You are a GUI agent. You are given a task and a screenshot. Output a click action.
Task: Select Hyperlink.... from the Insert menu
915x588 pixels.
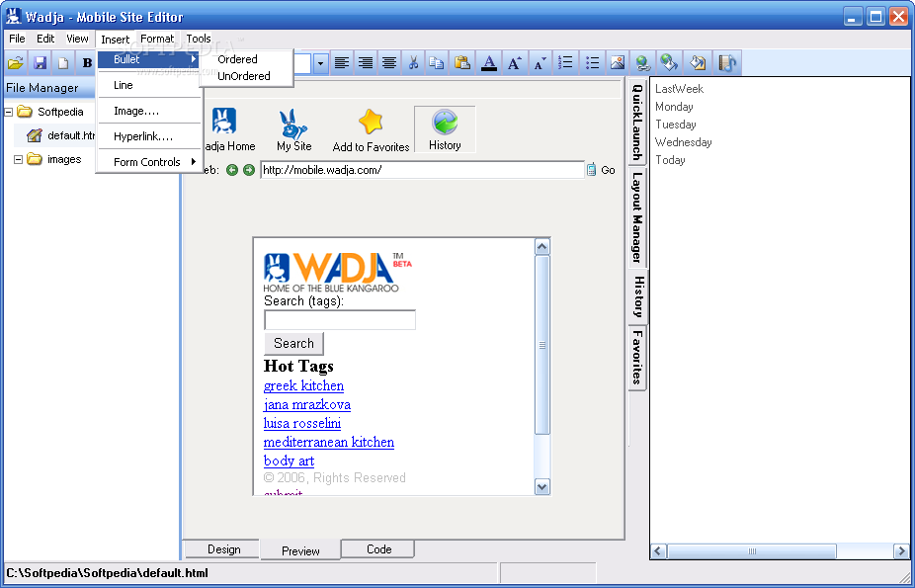coord(148,136)
